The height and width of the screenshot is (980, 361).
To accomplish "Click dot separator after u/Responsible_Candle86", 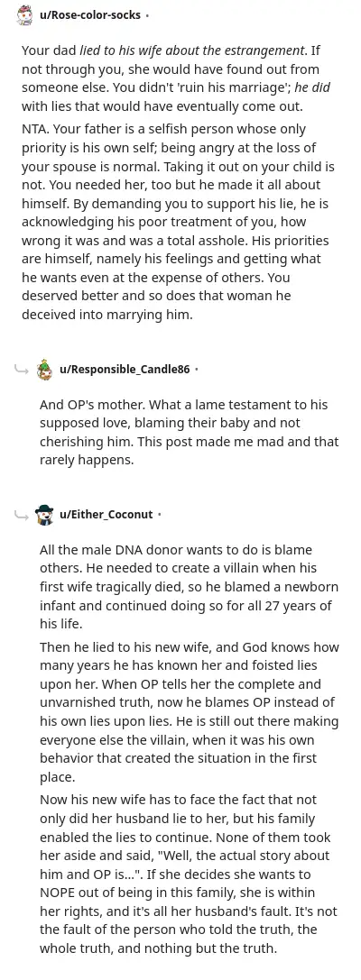I will click(x=196, y=370).
